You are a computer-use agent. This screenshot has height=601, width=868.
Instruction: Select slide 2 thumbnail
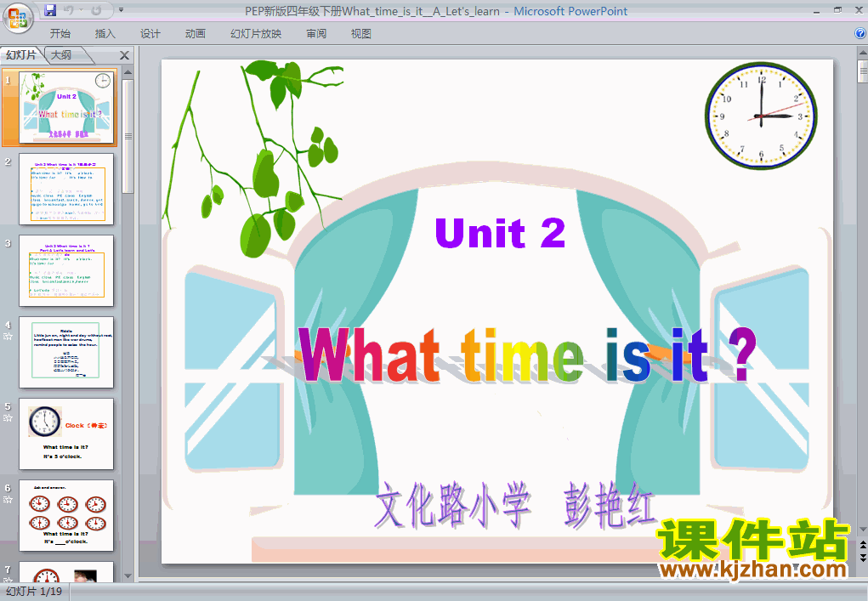[66, 190]
